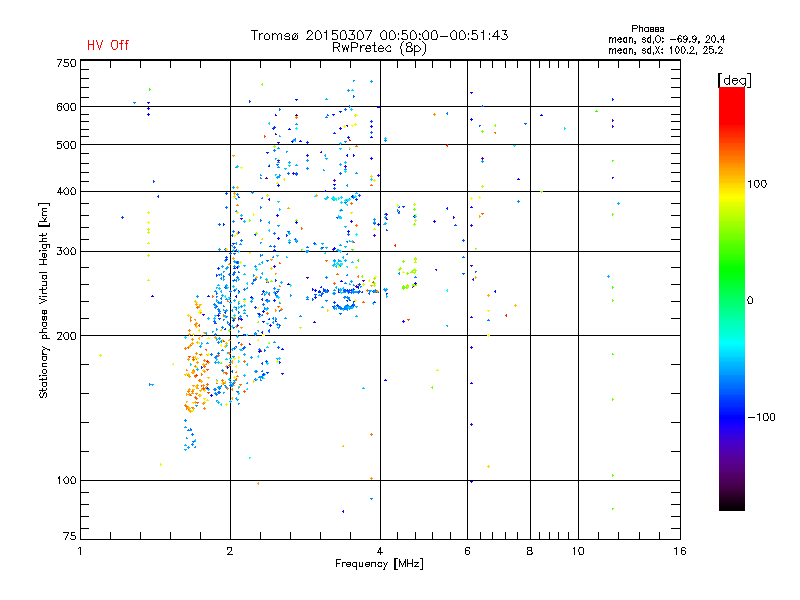This screenshot has width=800, height=600.
Task: Click the 0 colorbar tick label
Action: tap(750, 300)
